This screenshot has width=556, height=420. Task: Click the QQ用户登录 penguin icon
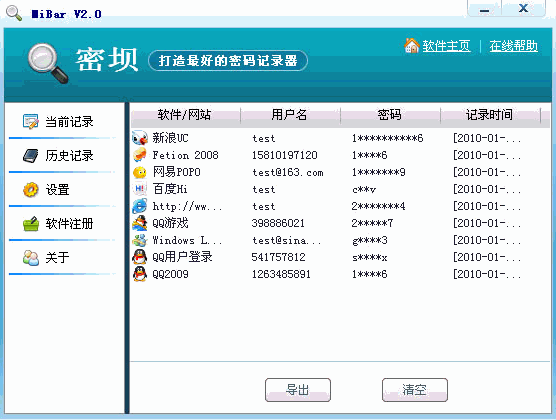point(140,257)
